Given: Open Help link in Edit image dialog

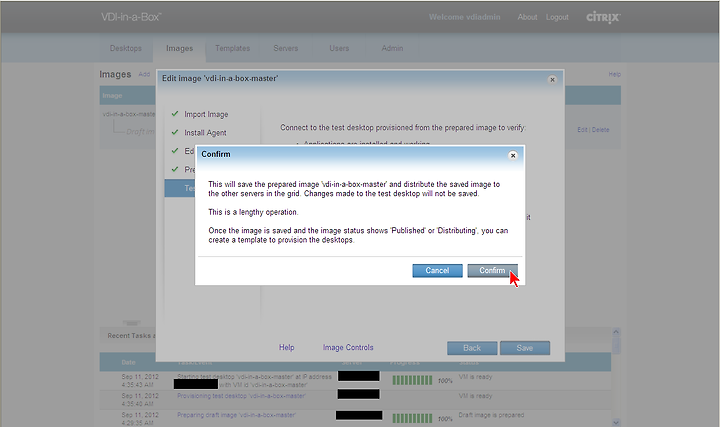Looking at the screenshot, I should click(x=287, y=348).
